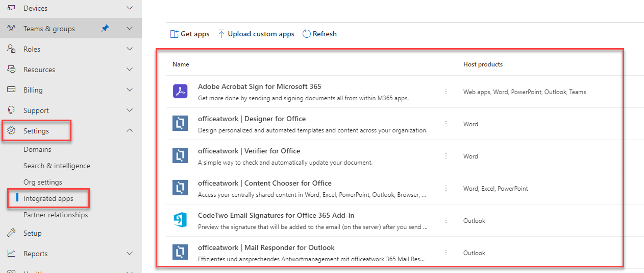Screen dimensions: 644x273
Task: Click Upload custom apps button
Action: (256, 34)
